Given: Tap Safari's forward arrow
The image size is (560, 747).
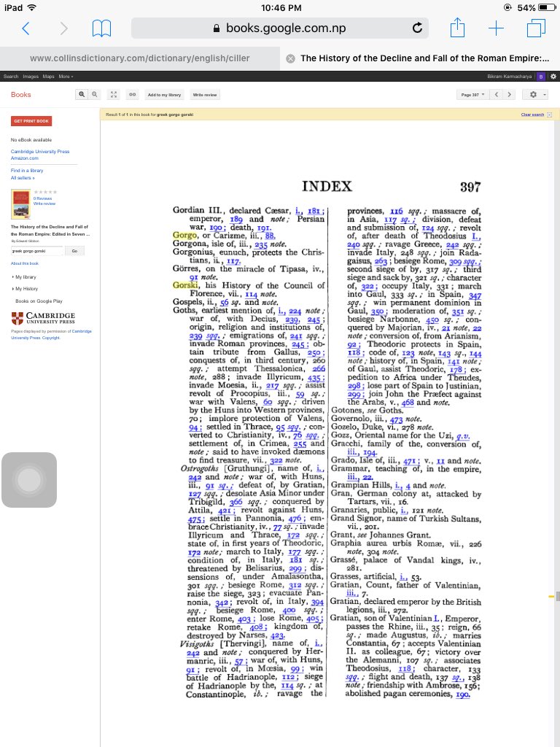Looking at the screenshot, I should coord(63,28).
